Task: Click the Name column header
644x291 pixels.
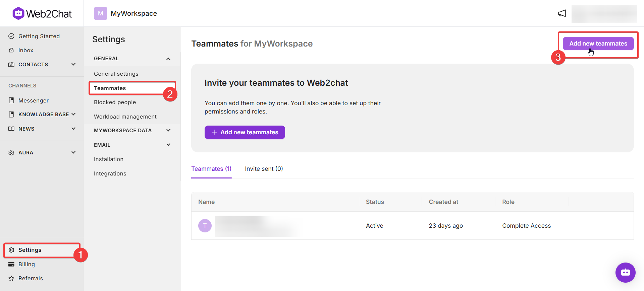Action: [206, 202]
